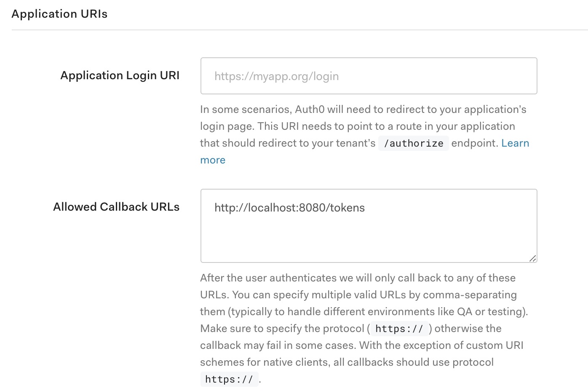
Task: Click the textarea resize handle
Action: tap(533, 258)
